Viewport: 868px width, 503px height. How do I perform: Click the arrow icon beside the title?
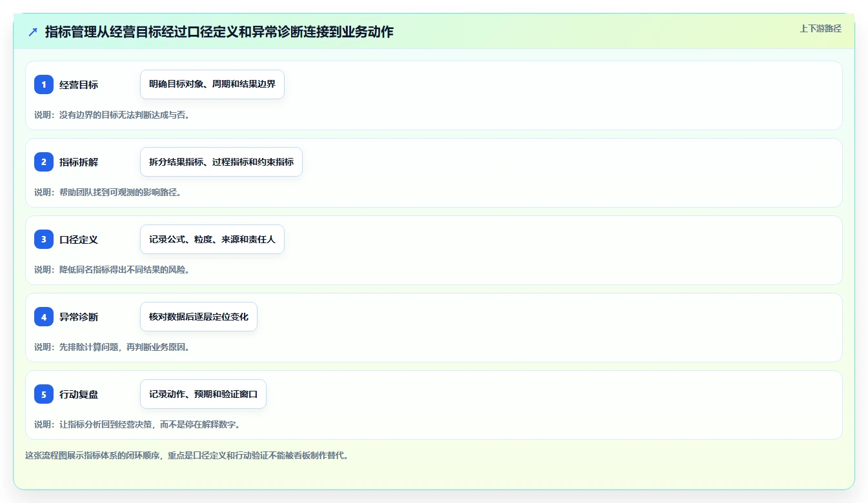click(x=33, y=32)
